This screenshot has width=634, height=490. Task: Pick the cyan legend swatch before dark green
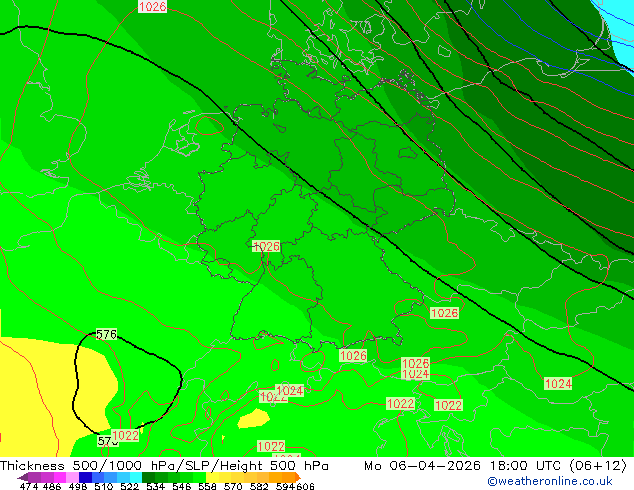click(136, 477)
